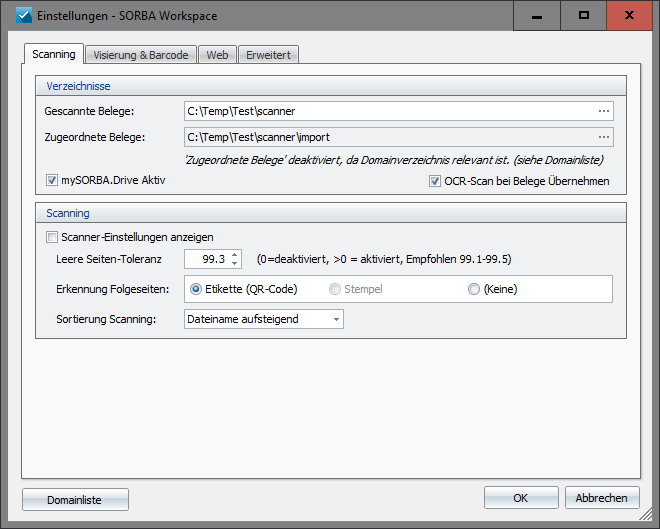Click into the Gescannte Belege path field
660x529 pixels.
[399, 111]
